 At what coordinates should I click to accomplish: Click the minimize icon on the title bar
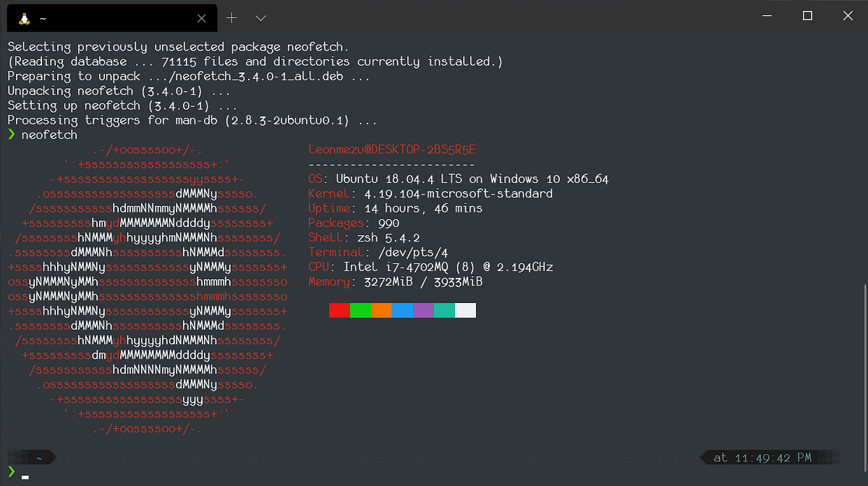[766, 15]
